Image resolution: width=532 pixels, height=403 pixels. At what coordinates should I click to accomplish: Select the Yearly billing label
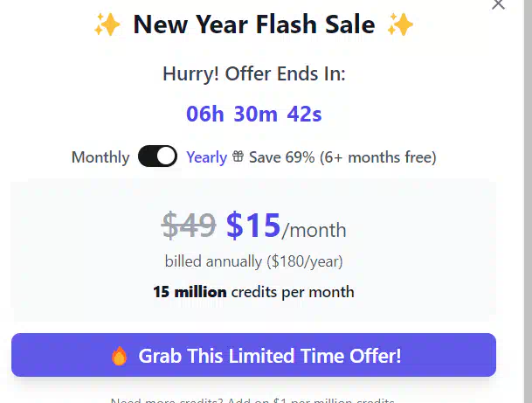tap(206, 157)
